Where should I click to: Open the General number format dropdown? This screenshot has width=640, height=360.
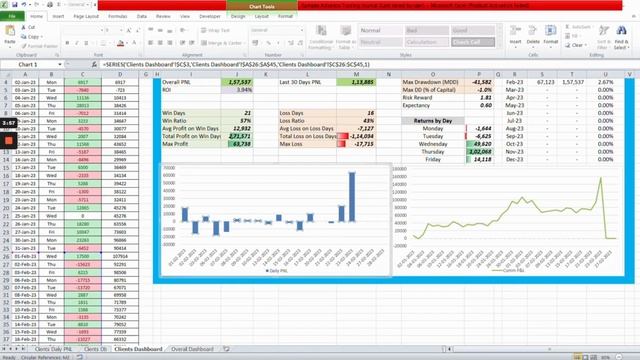pos(302,30)
